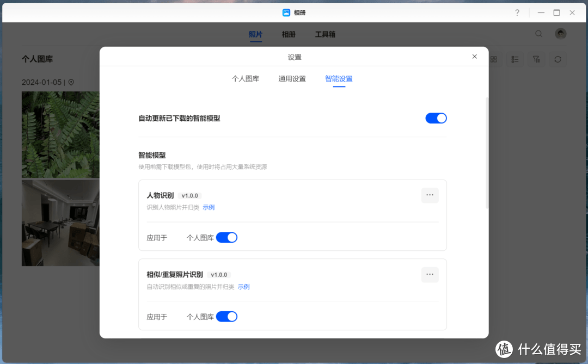The height and width of the screenshot is (364, 588).
Task: Toggle 相似/重复照片识别 off for 个人图库
Action: (226, 316)
